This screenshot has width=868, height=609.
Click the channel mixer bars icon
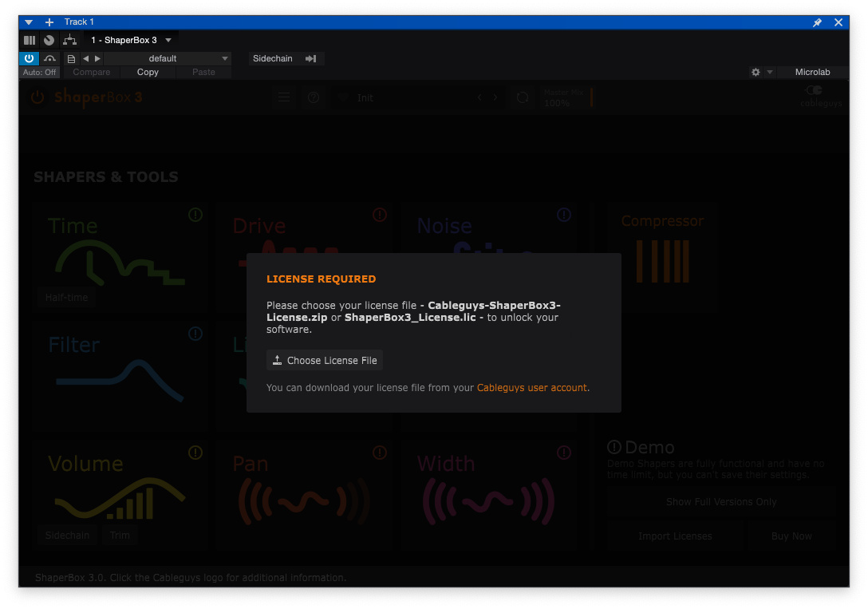pyautogui.click(x=30, y=40)
